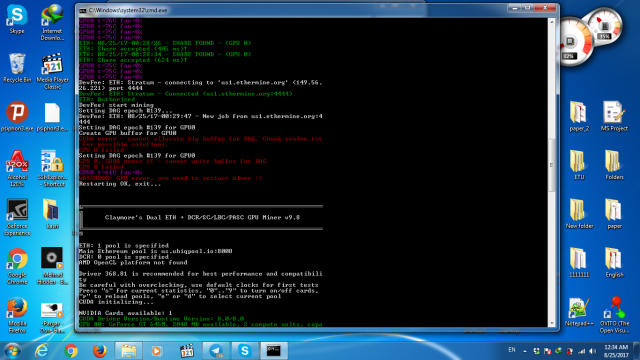The width and height of the screenshot is (640, 360).
Task: Open Windows Media Player from taskbar
Action: click(x=157, y=351)
